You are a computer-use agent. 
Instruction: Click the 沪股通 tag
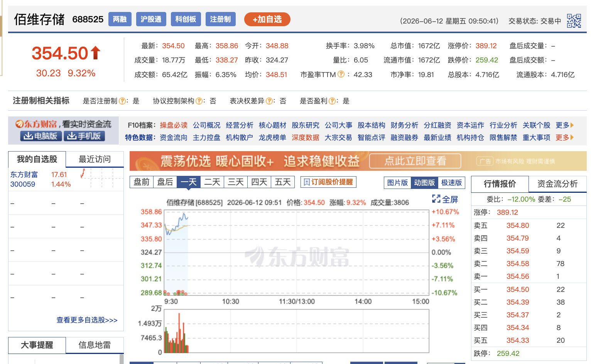[x=151, y=19]
